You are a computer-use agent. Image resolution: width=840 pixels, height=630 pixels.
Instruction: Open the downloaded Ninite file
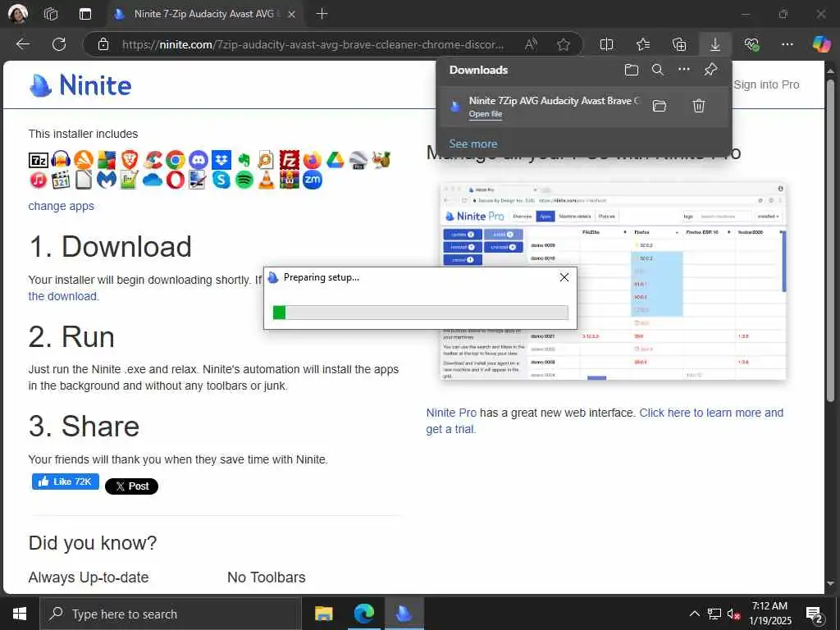(486, 113)
